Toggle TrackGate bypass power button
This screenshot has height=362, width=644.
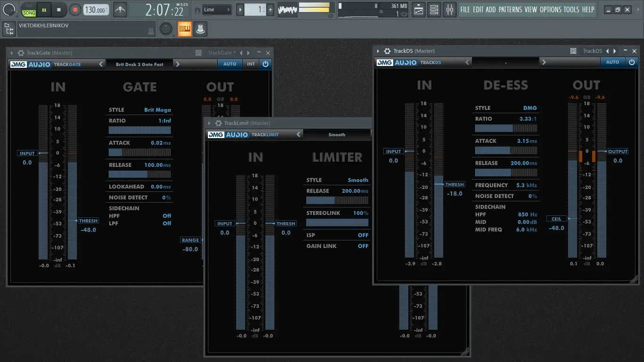tap(265, 64)
